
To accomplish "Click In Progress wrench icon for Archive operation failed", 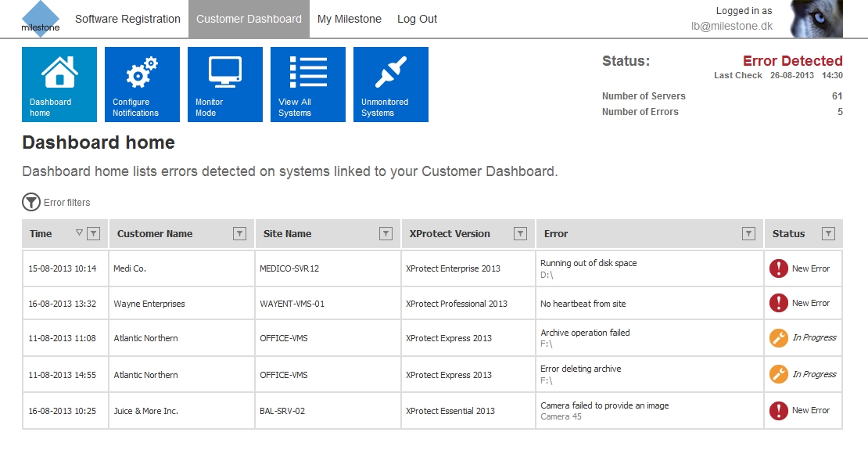I will tap(778, 337).
